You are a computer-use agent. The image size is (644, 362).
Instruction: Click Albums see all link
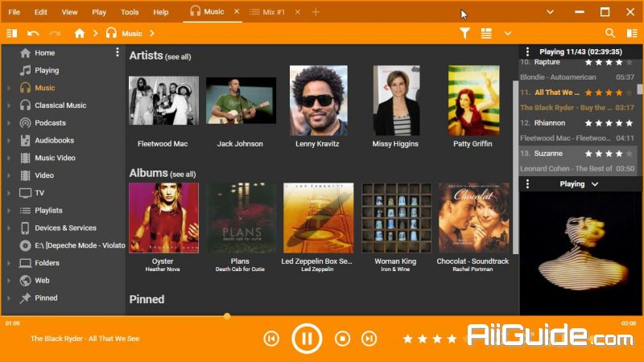pos(183,175)
